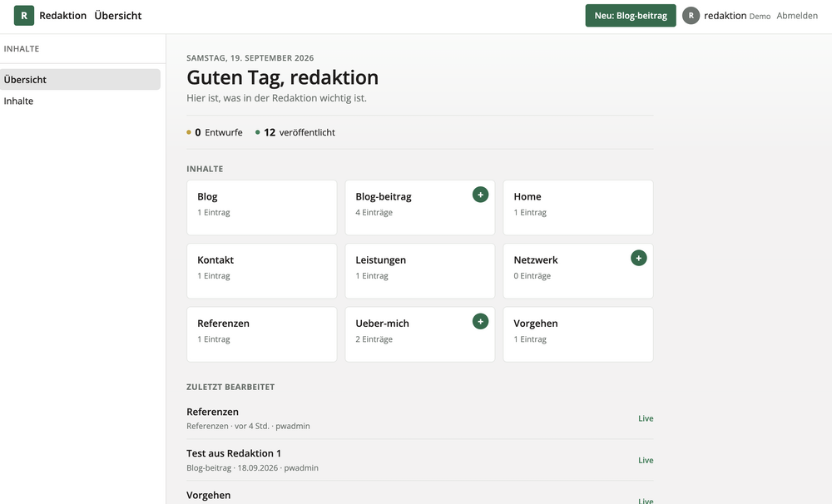Add new Ueber-mich entry via plus icon
Viewport: 832px width, 504px height.
[x=480, y=322]
